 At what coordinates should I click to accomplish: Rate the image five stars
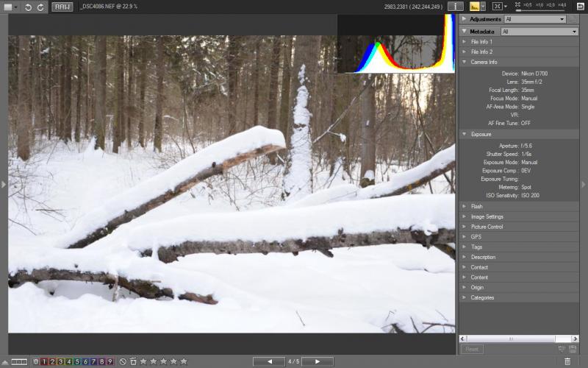pyautogui.click(x=184, y=361)
